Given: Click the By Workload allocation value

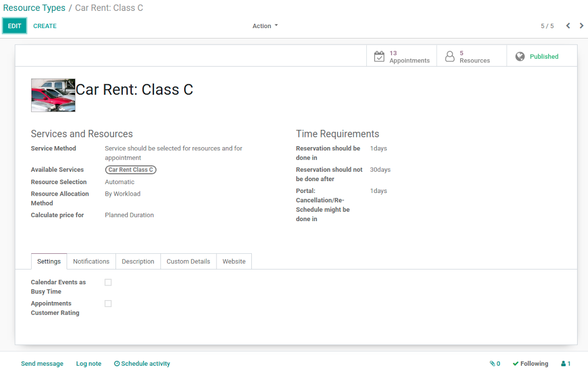Looking at the screenshot, I should (x=123, y=194).
